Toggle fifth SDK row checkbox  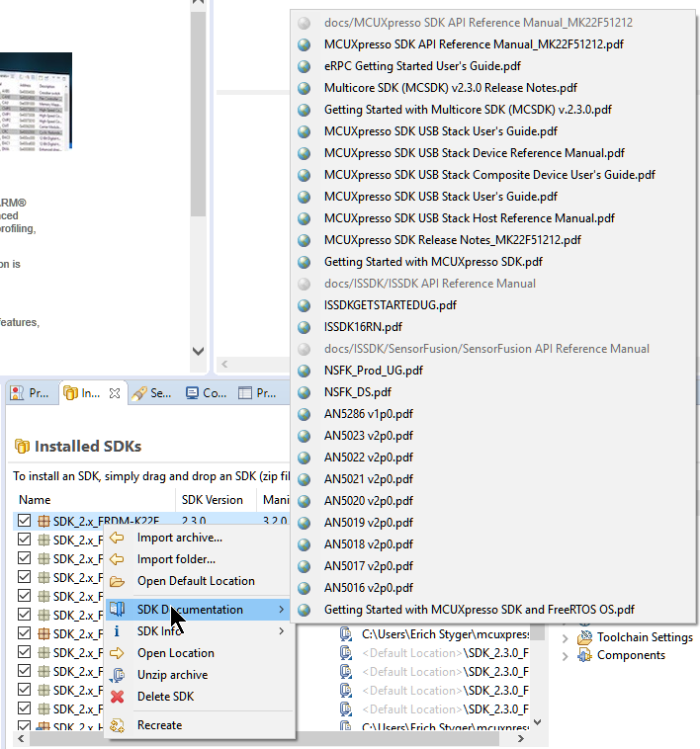pyautogui.click(x=24, y=596)
